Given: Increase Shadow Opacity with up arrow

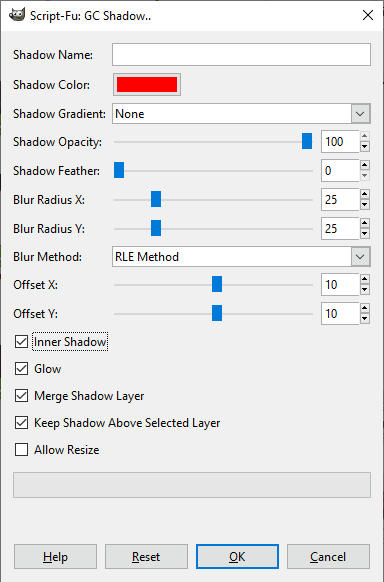Looking at the screenshot, I should click(365, 137).
